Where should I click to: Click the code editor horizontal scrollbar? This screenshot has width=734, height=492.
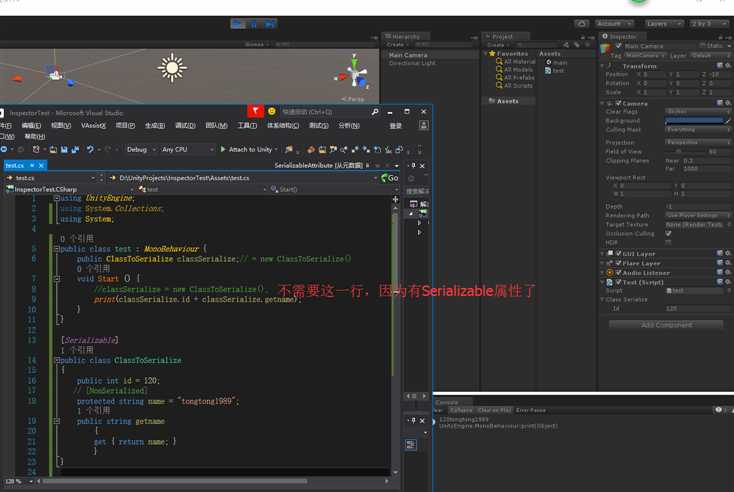pyautogui.click(x=175, y=481)
